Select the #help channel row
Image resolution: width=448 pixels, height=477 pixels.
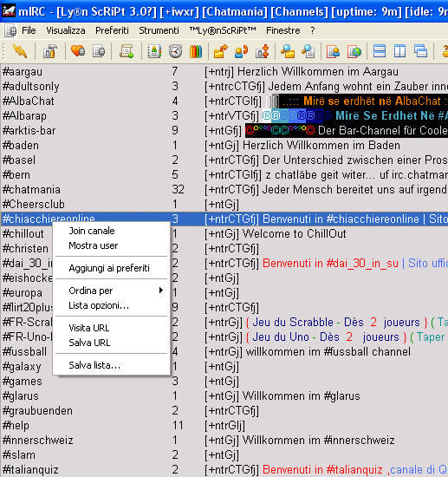[x=224, y=425]
